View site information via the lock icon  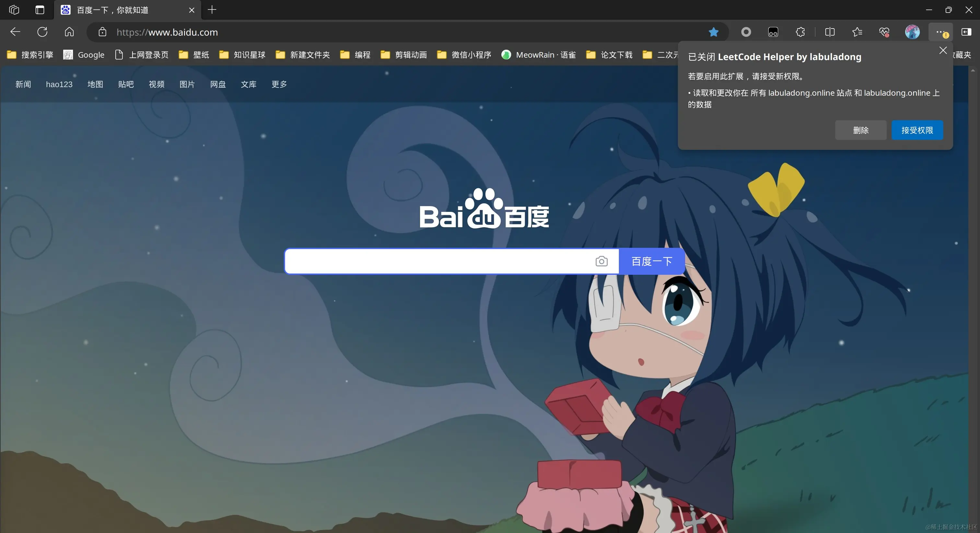click(102, 32)
